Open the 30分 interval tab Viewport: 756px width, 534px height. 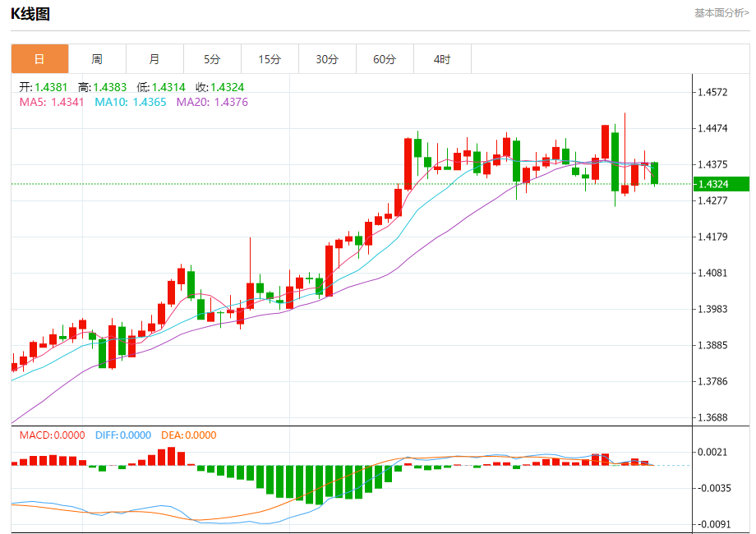click(x=327, y=59)
